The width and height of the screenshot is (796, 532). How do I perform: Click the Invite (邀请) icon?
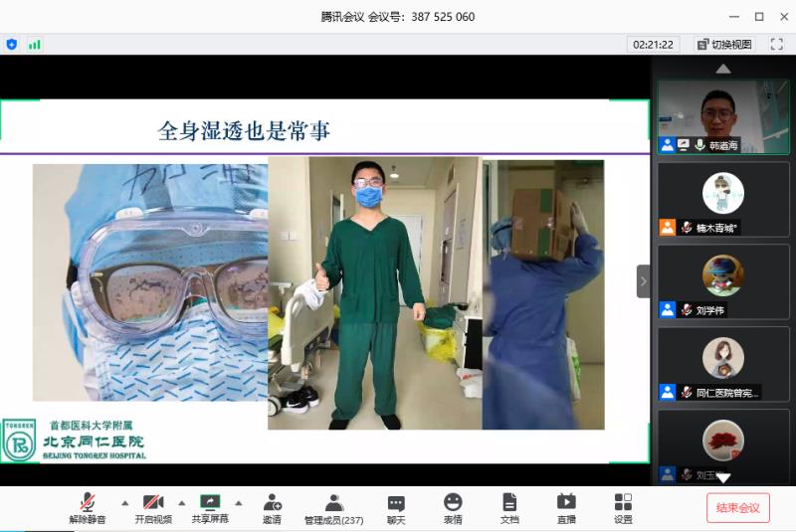272,507
